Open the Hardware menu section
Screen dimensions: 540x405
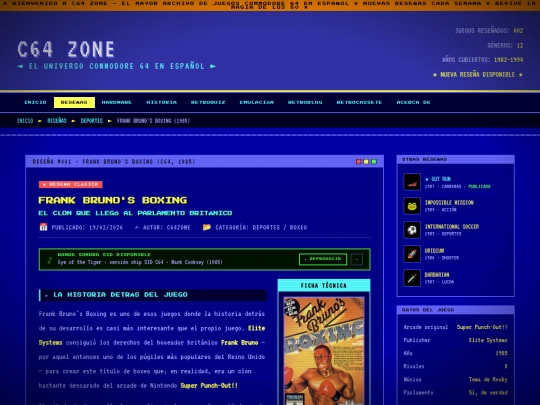click(117, 102)
